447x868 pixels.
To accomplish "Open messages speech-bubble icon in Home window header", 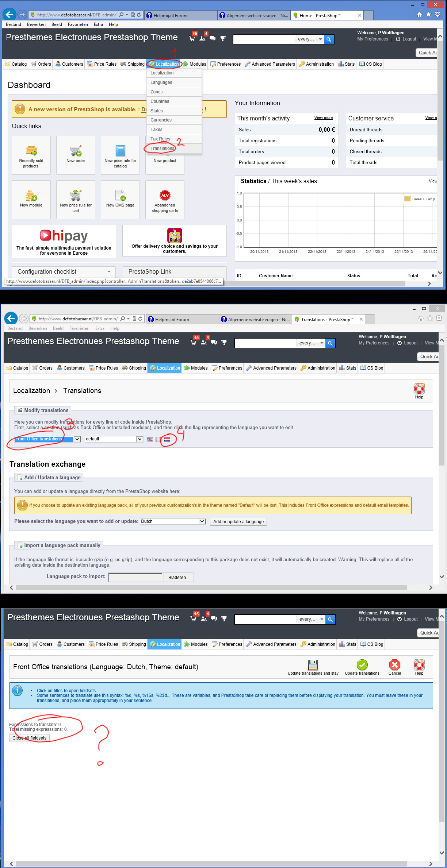I will (x=212, y=38).
